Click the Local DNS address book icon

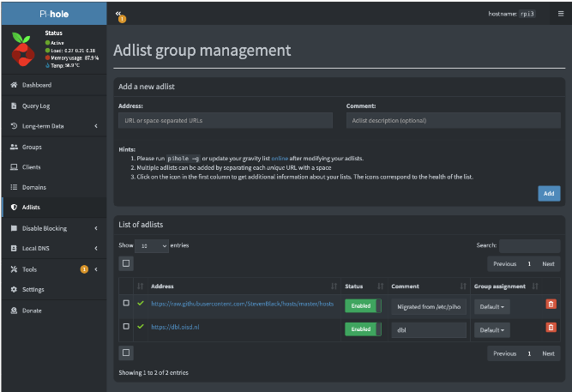[14, 248]
